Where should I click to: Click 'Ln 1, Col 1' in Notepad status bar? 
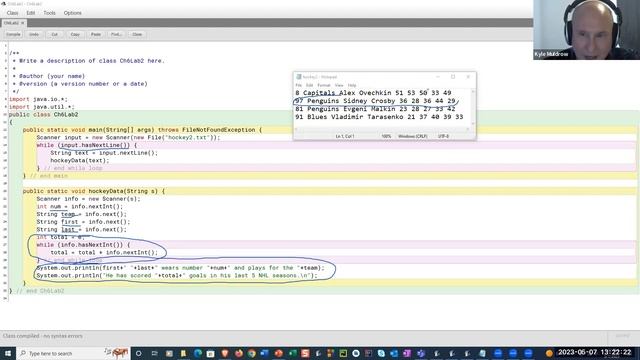click(x=344, y=136)
